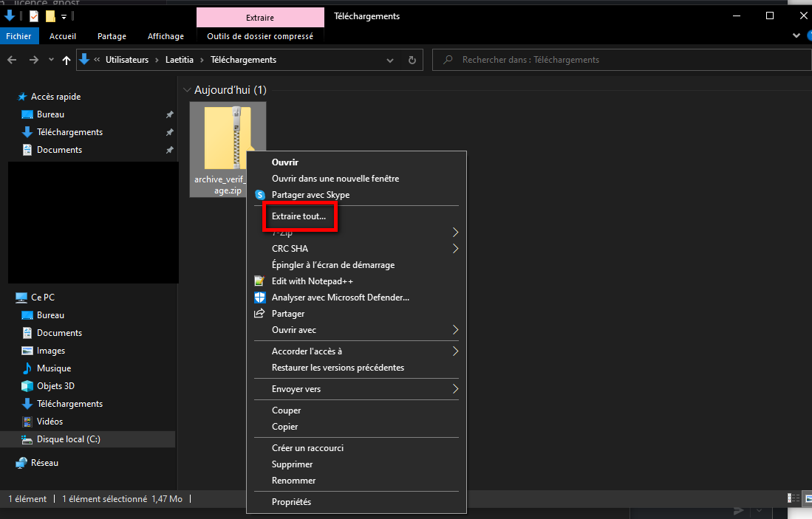Expand the Envoyer vers submenu
Screen dimensions: 812x519
(x=455, y=389)
